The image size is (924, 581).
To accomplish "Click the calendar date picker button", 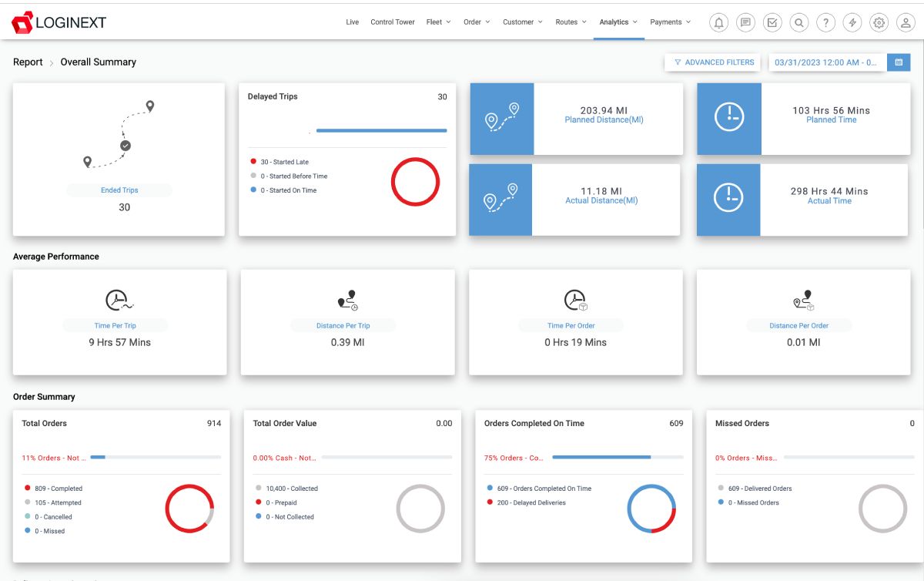I will click(899, 62).
